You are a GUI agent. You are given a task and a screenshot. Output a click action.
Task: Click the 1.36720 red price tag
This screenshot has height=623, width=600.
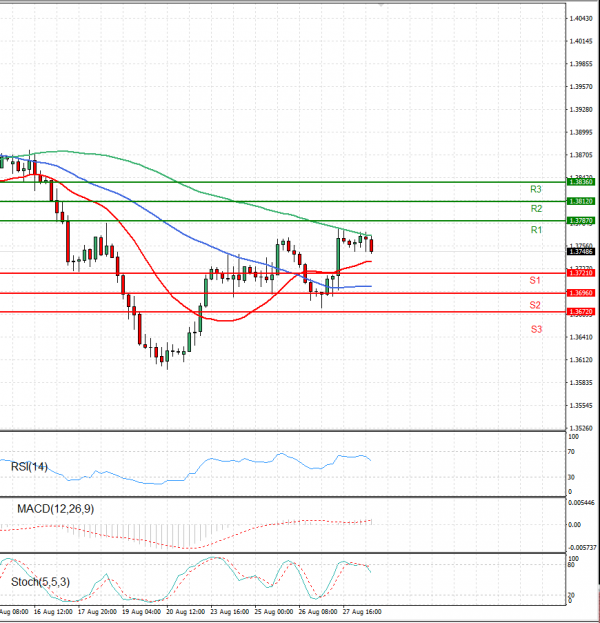581,312
